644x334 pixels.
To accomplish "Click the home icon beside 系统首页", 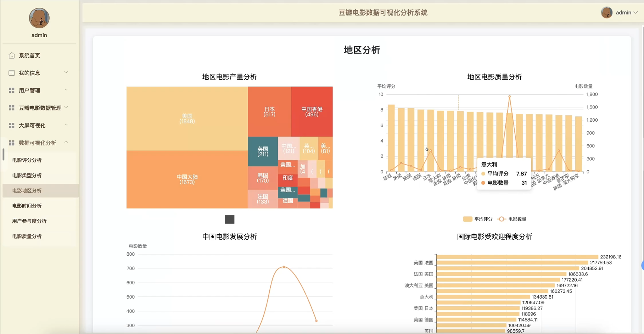I will (x=12, y=55).
